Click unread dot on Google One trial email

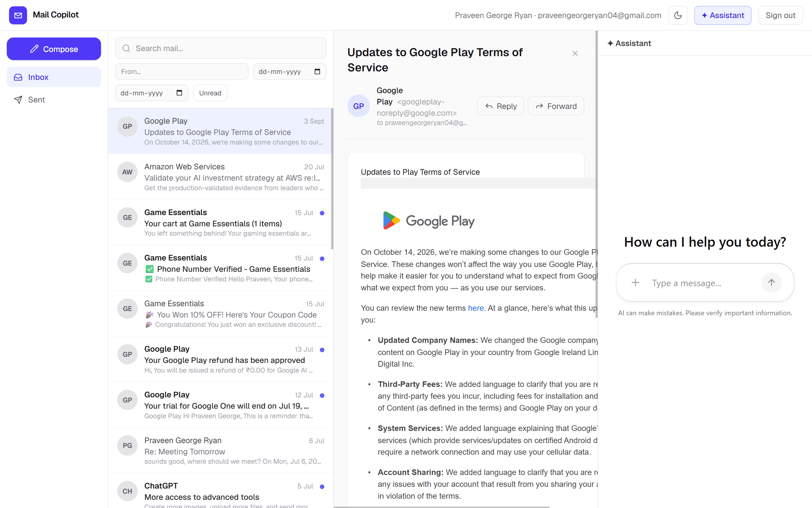click(x=322, y=395)
